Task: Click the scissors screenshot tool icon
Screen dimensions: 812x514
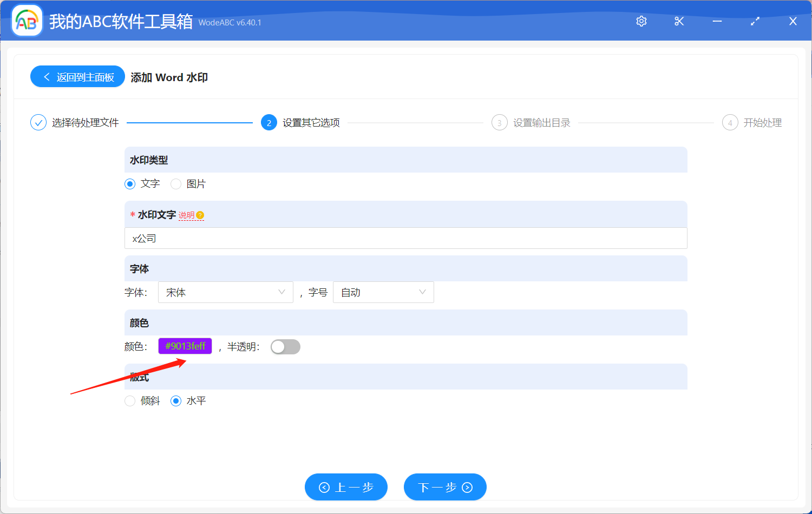Action: [x=679, y=21]
